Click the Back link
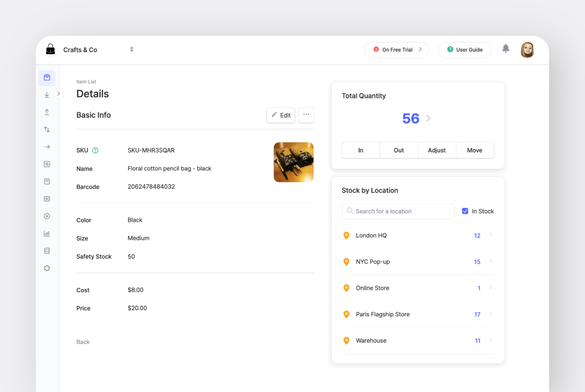This screenshot has width=585, height=392. (83, 342)
